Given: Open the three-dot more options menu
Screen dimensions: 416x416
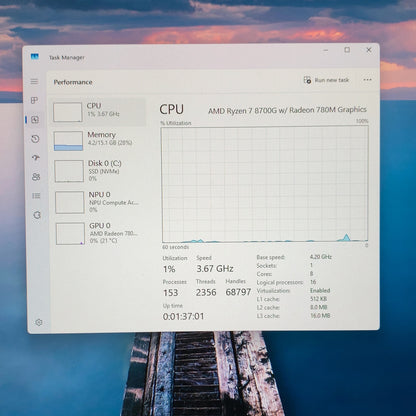Looking at the screenshot, I should 367,80.
